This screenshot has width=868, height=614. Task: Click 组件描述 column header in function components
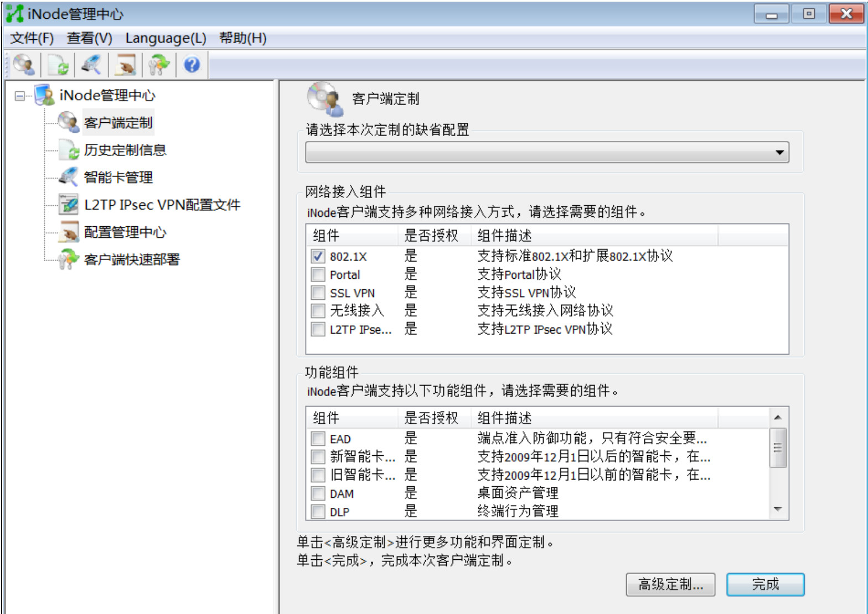pyautogui.click(x=594, y=418)
